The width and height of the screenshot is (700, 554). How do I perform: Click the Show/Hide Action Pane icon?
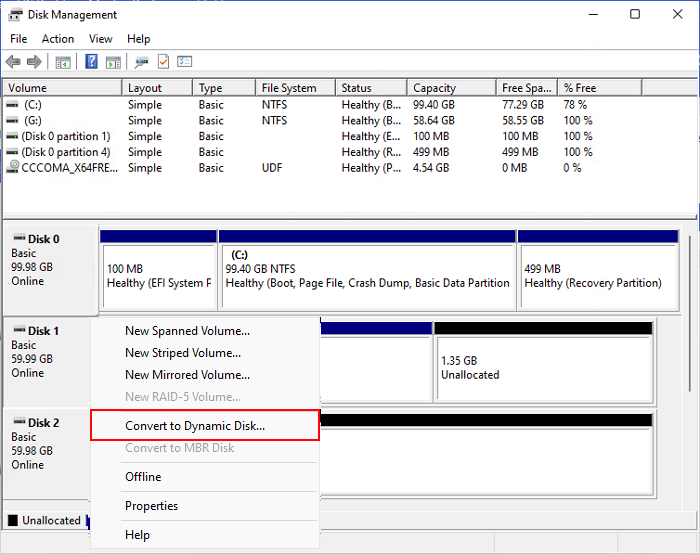pos(113,62)
